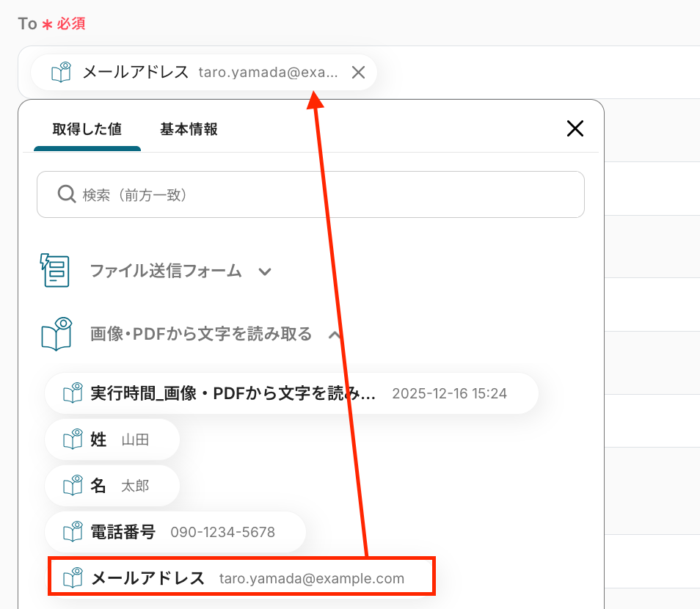Click the 2025-12-16 15:24 timestamp
700x609 pixels.
pyautogui.click(x=450, y=393)
